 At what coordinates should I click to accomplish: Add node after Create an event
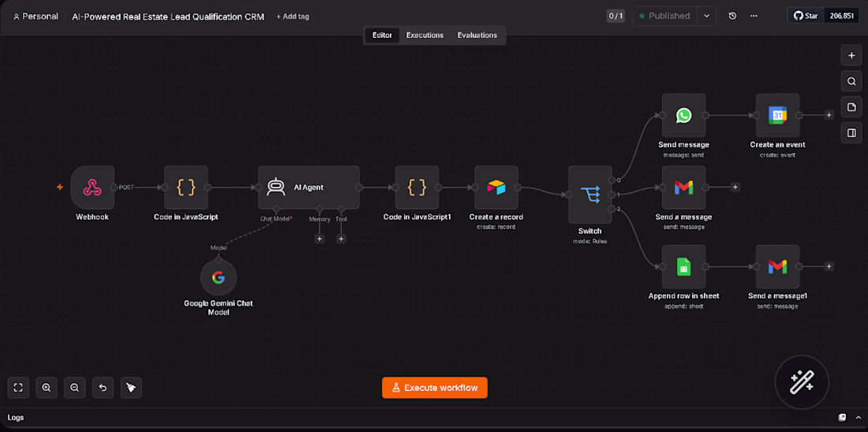coord(829,115)
